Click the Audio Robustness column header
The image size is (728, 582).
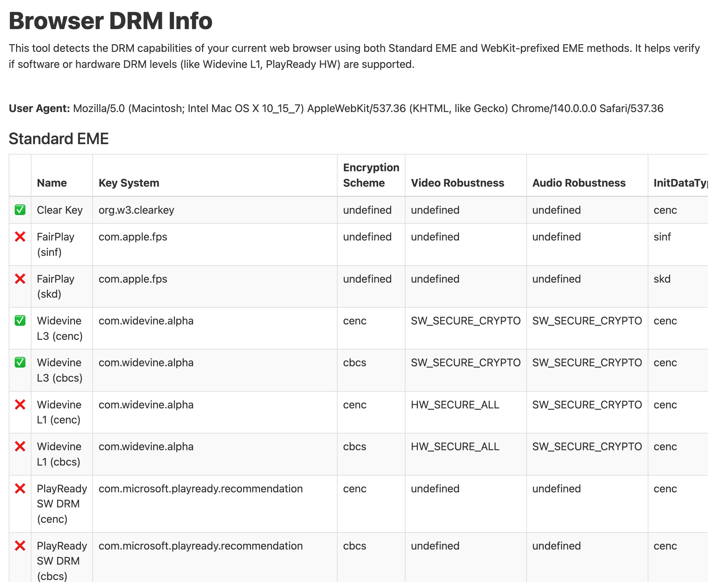[x=579, y=183]
